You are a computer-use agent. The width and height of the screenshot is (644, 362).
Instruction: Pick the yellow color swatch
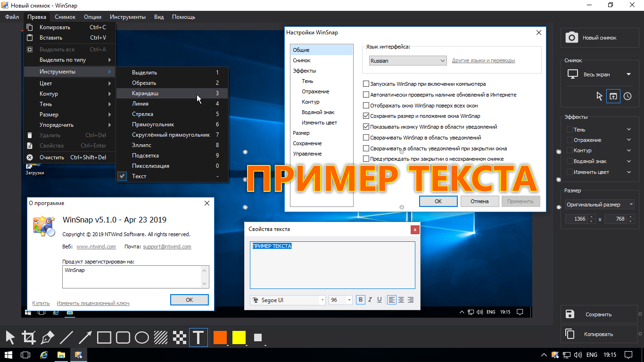(x=239, y=337)
